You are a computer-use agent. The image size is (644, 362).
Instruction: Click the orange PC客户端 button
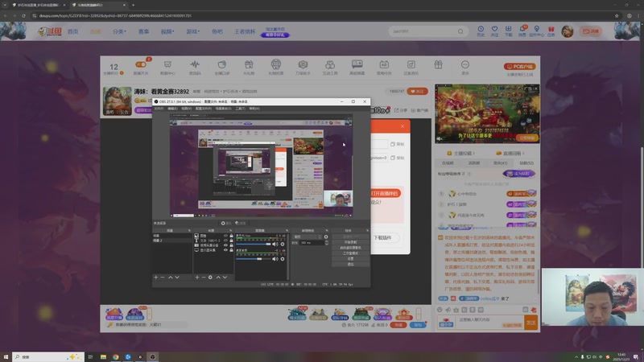coord(519,67)
